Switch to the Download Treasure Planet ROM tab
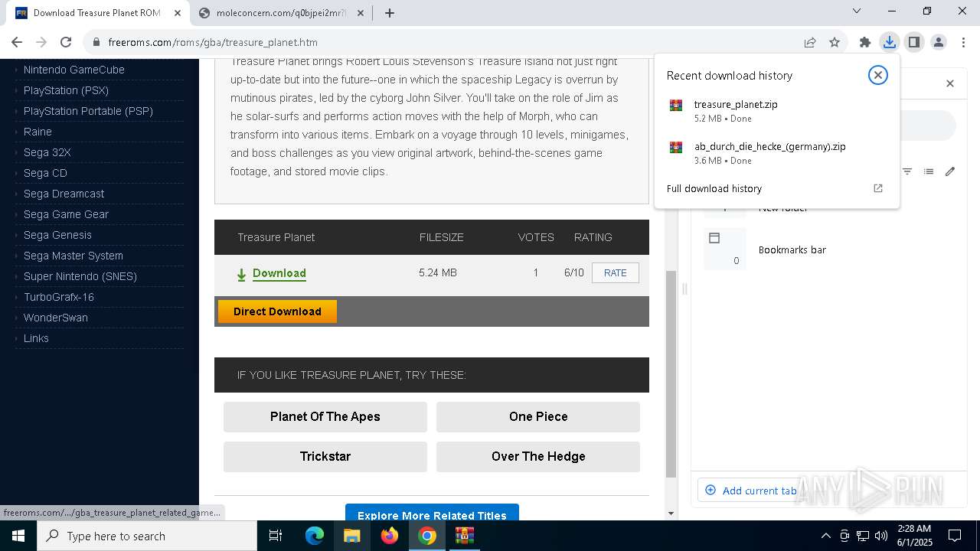The width and height of the screenshot is (980, 551). [x=96, y=13]
